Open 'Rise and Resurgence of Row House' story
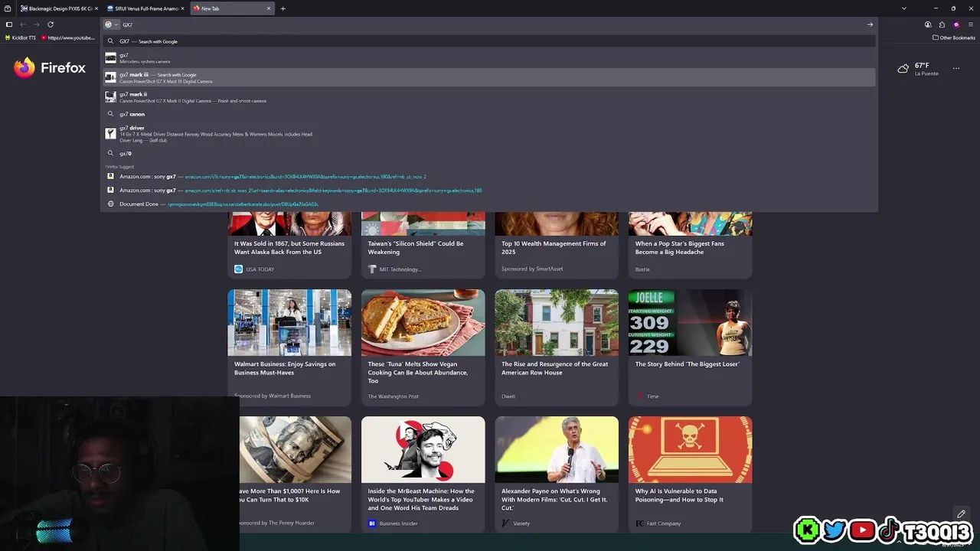Image resolution: width=980 pixels, height=551 pixels. tap(555, 368)
